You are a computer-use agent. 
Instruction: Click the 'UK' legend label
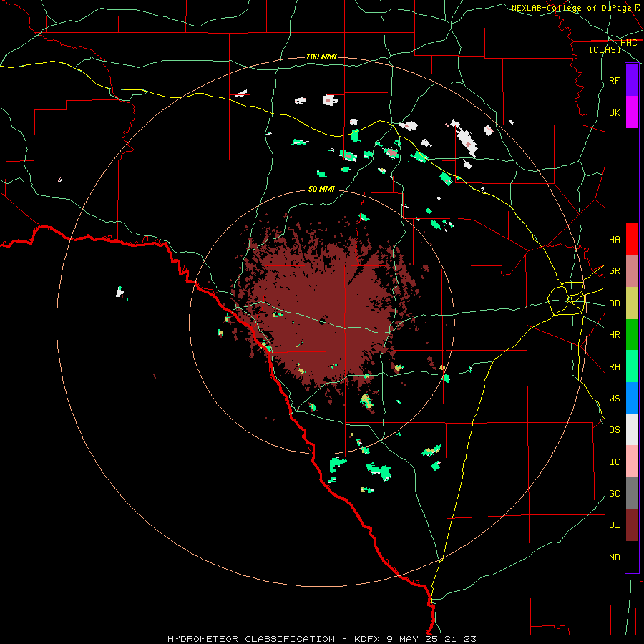[x=614, y=113]
